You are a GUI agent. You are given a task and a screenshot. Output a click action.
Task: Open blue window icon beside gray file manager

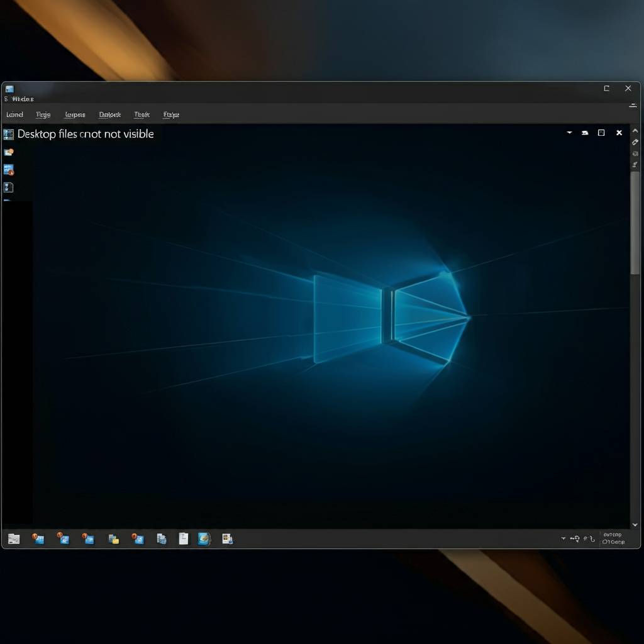tap(38, 539)
